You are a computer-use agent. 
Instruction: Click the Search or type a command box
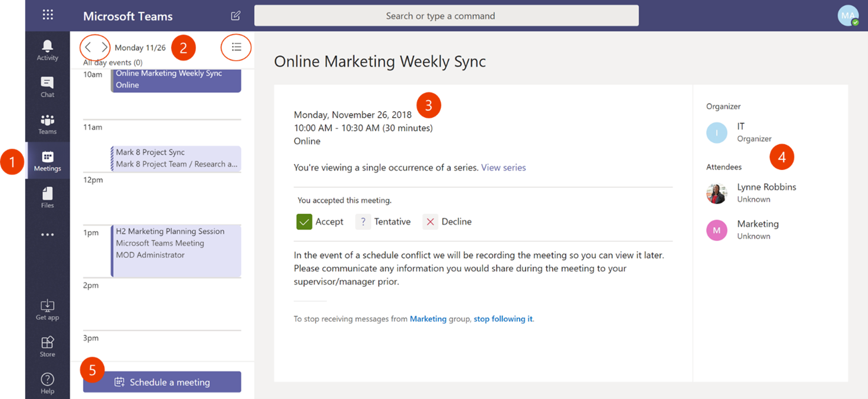pos(446,16)
